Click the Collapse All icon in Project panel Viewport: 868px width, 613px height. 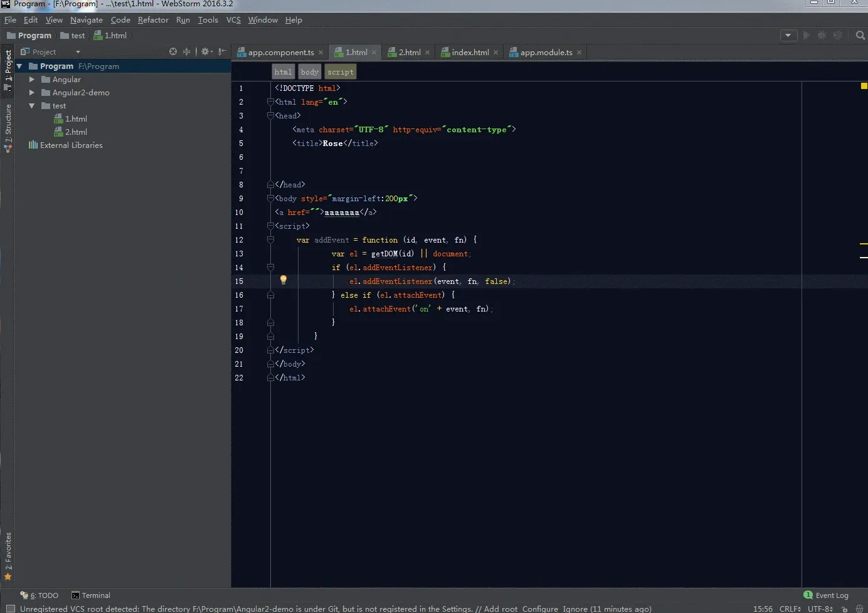(186, 52)
